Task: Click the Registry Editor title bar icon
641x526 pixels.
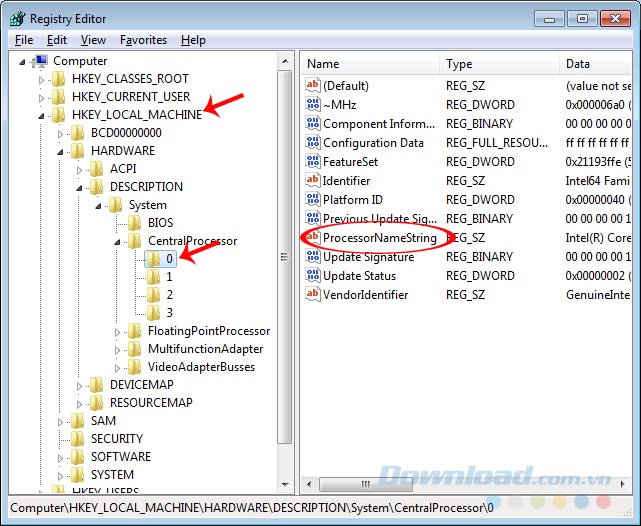Action: 17,17
